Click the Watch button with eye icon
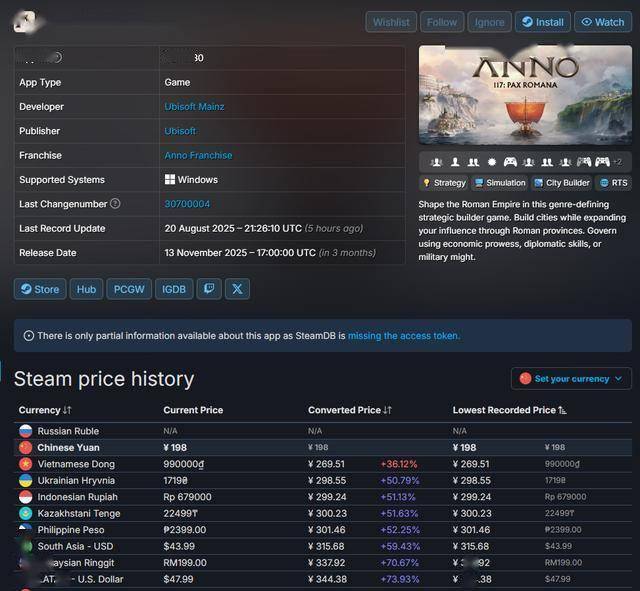Image resolution: width=640 pixels, height=591 pixels. [603, 22]
